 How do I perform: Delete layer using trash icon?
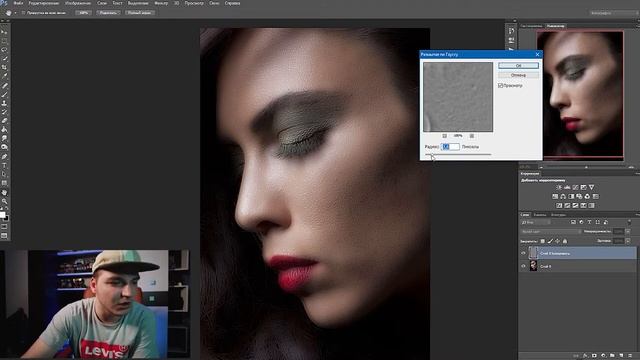pyautogui.click(x=630, y=356)
